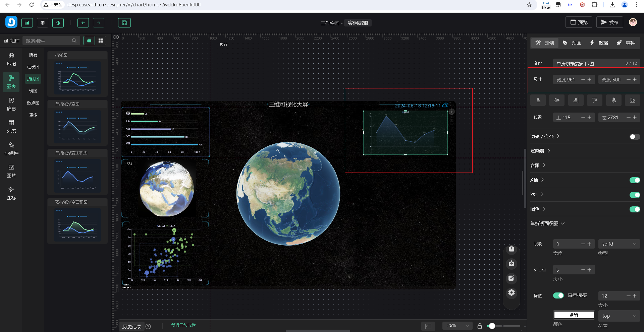Viewport: 644px width, 332px height.
Task: Click the canvas lock icon
Action: [480, 326]
